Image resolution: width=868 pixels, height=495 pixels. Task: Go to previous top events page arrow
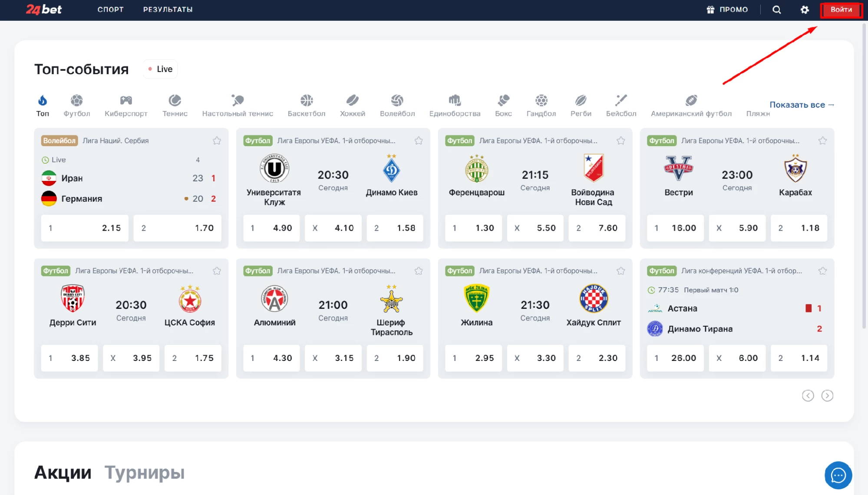coord(808,396)
